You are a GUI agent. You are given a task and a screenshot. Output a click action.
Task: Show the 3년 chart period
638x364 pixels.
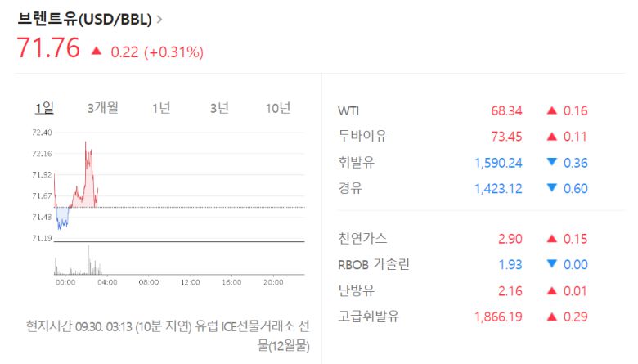coord(219,108)
